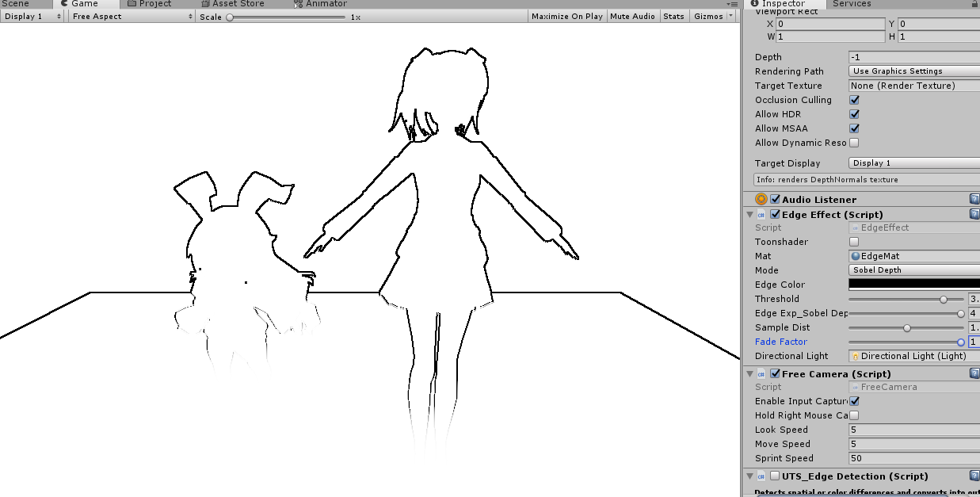Collapse the Edge Effect component
The height and width of the screenshot is (497, 980).
[749, 214]
